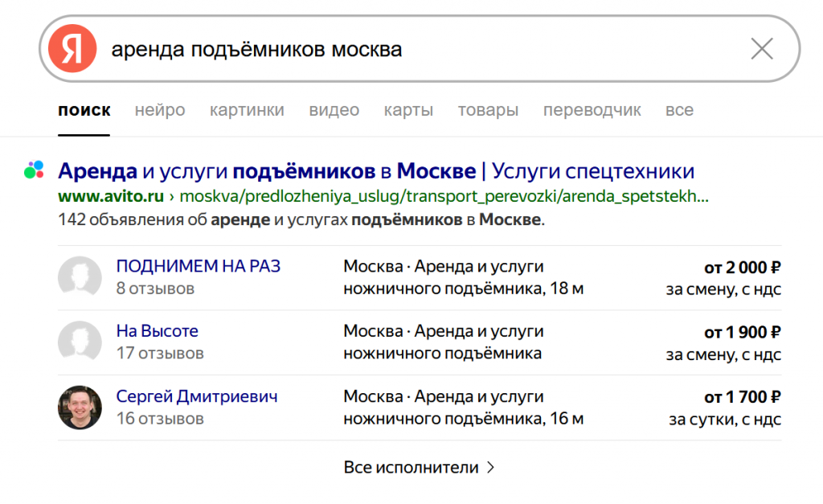This screenshot has height=504, width=823.
Task: Click the avatar for ПОДНИМЕМ НА РАЗ
Action: pos(80,277)
